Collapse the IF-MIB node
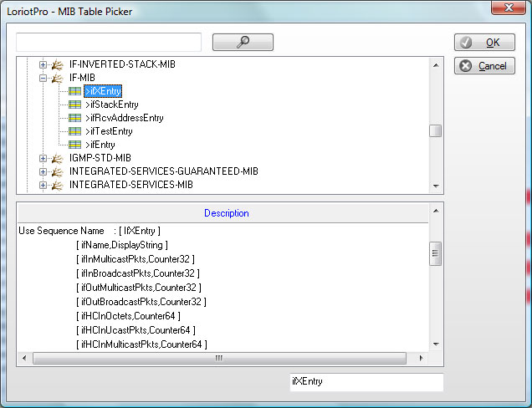532x408 pixels. (x=43, y=78)
